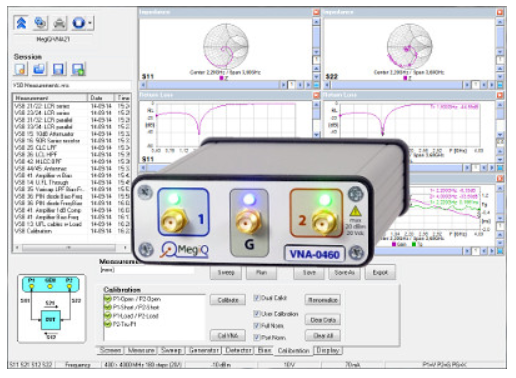The image size is (516, 378).
Task: Click the blue double up-arrow toolbar icon
Action: click(x=21, y=23)
